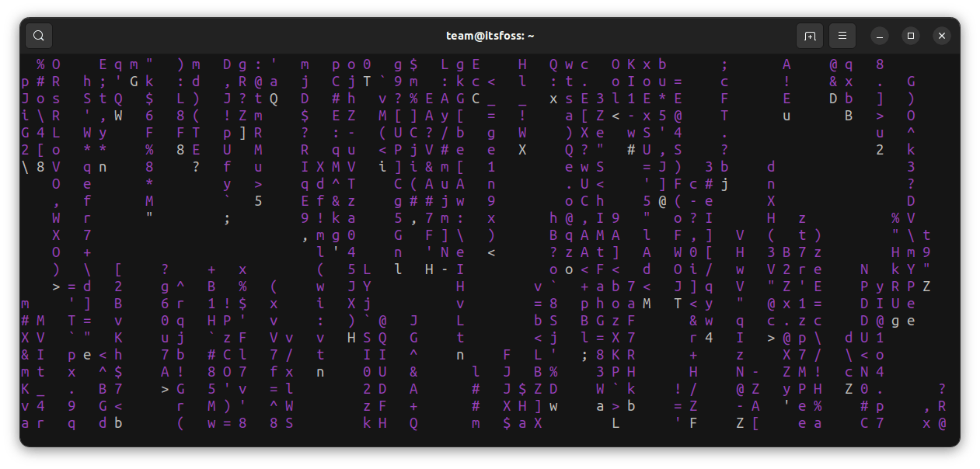Click the "v?%EAGC" character string
980x469 pixels.
pos(429,99)
